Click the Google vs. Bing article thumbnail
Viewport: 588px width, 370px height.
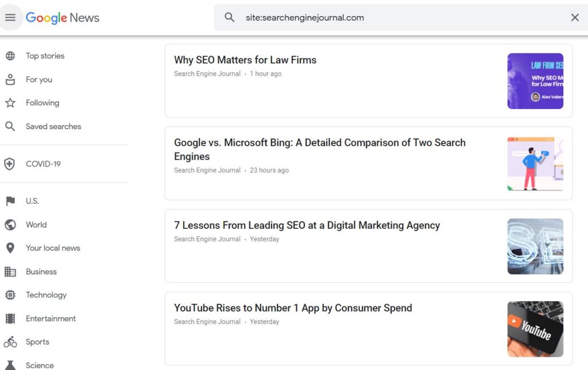click(x=535, y=164)
